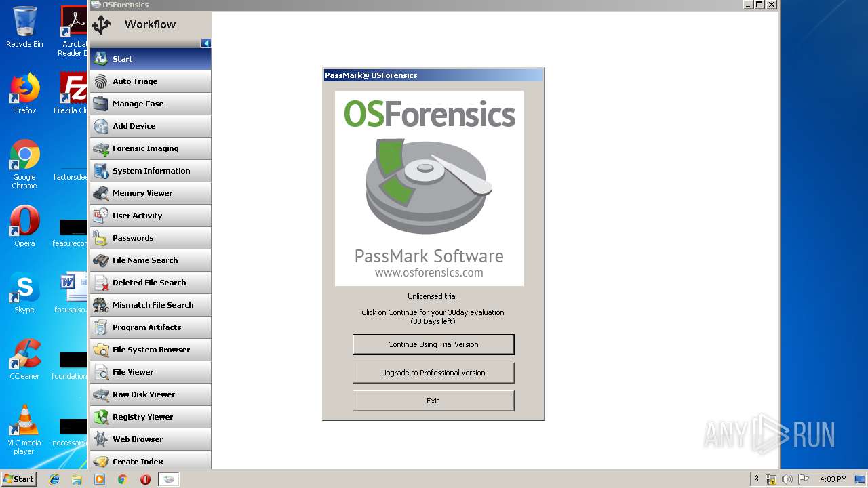This screenshot has width=868, height=488.
Task: Select the Skype desktop shortcut
Action: 24,293
